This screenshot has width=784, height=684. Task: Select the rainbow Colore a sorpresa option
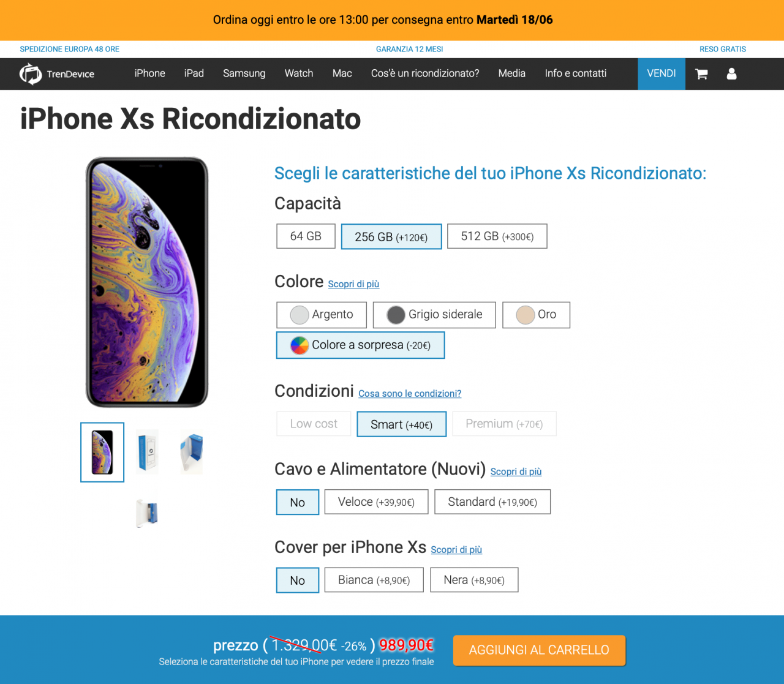click(x=360, y=345)
